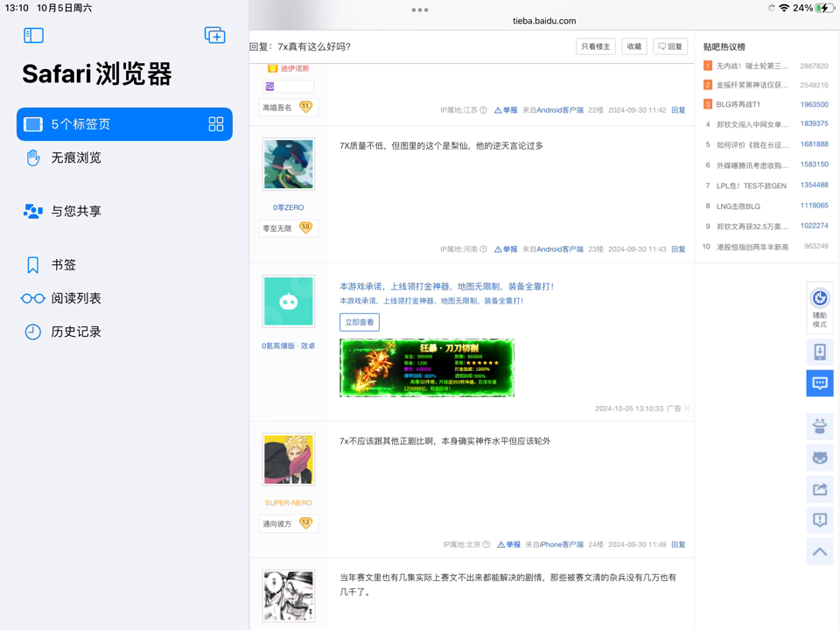Click the purple icon under 迪伊诺斯
Screen dimensions: 840x630
pos(270,87)
